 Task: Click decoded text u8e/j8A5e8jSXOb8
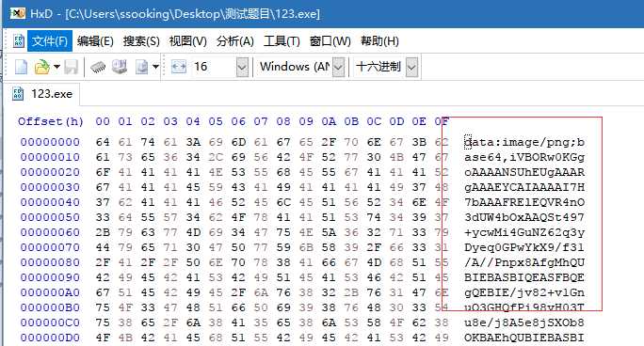point(524,322)
